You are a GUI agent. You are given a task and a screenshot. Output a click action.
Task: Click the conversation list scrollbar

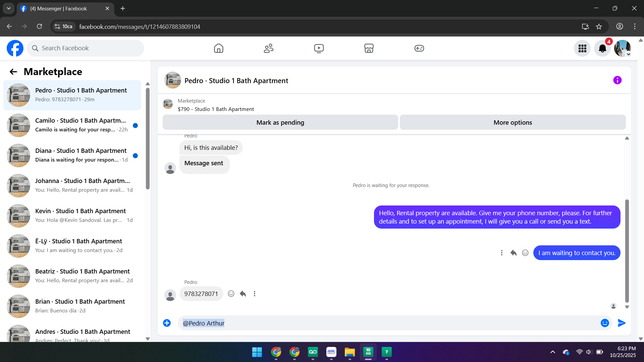[x=148, y=139]
